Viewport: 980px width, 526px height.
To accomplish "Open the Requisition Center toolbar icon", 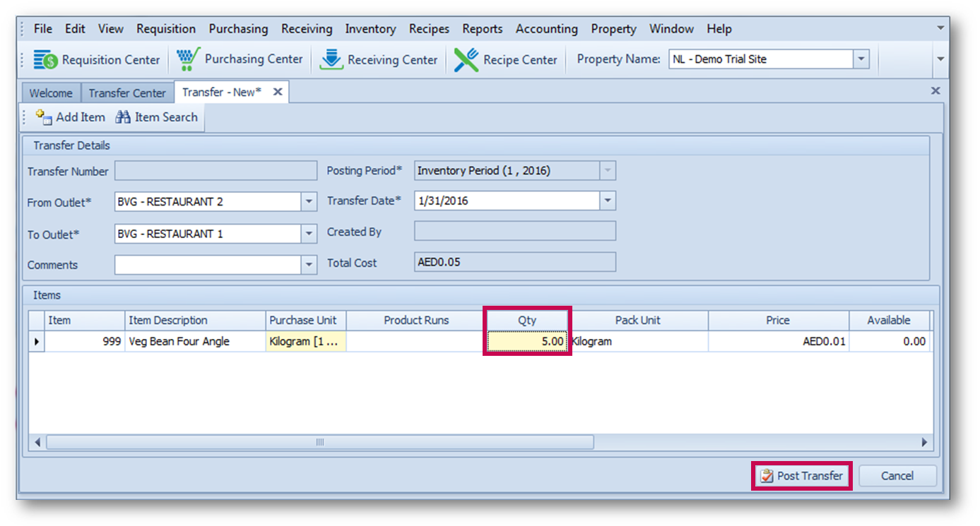I will point(46,60).
